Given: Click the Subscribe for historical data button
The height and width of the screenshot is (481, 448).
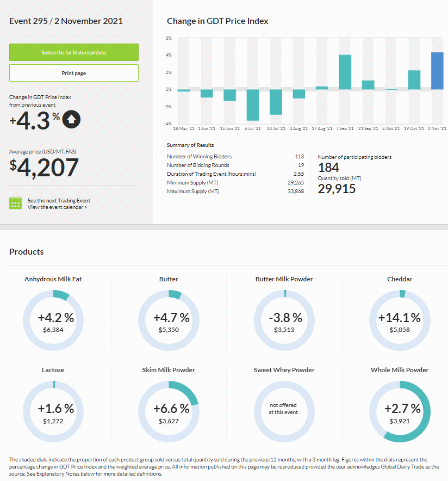Looking at the screenshot, I should coord(74,52).
